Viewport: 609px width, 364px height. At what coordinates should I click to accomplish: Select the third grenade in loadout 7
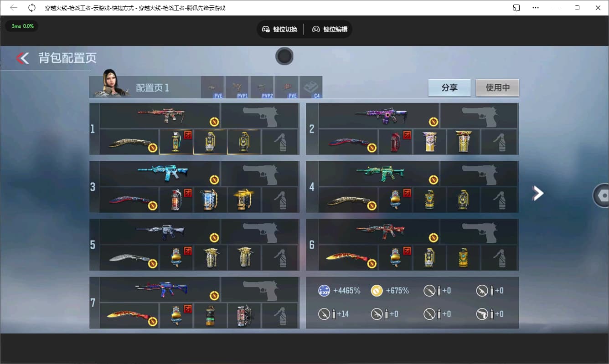[x=244, y=316]
